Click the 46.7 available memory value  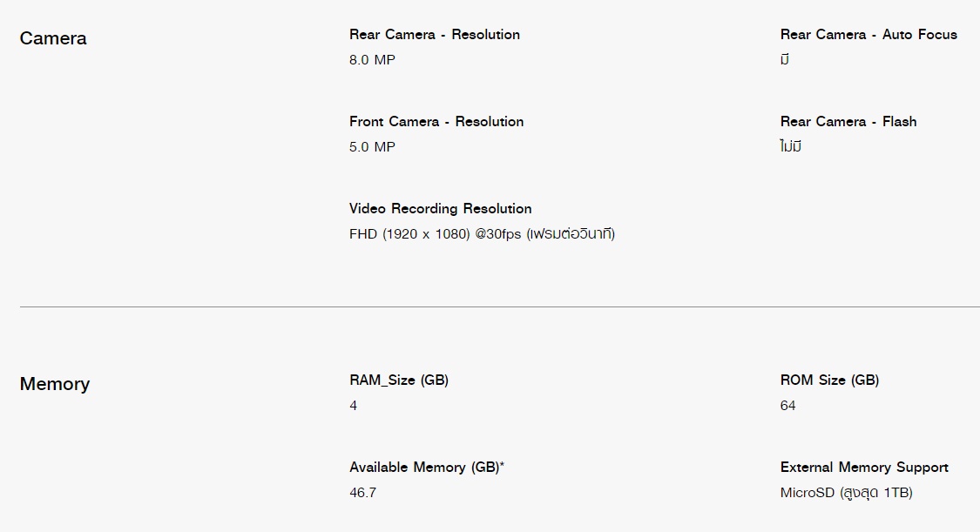point(362,493)
